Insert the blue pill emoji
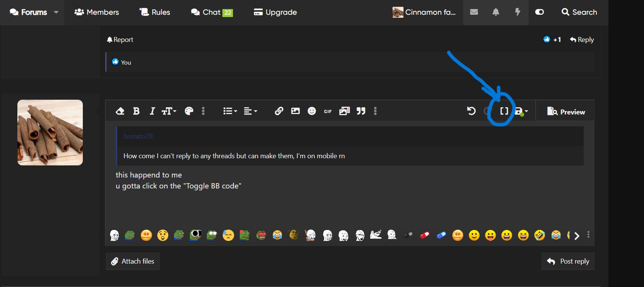The width and height of the screenshot is (644, 287). coord(441,235)
